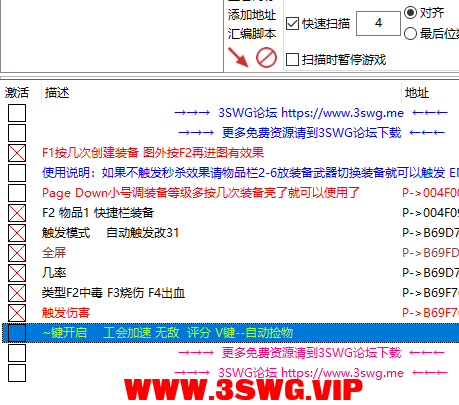Select the highlighted '~键开启 工会加速 无敌' row
This screenshot has width=459, height=405.
coord(230,333)
